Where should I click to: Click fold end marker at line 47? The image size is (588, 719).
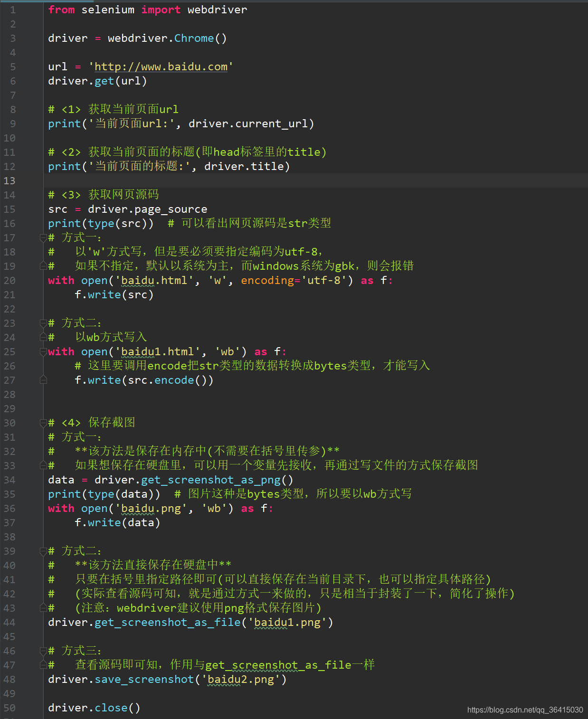[x=43, y=665]
